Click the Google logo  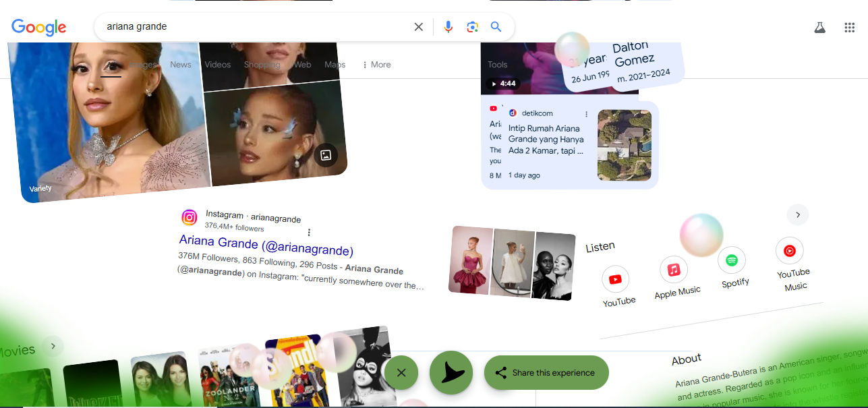38,27
